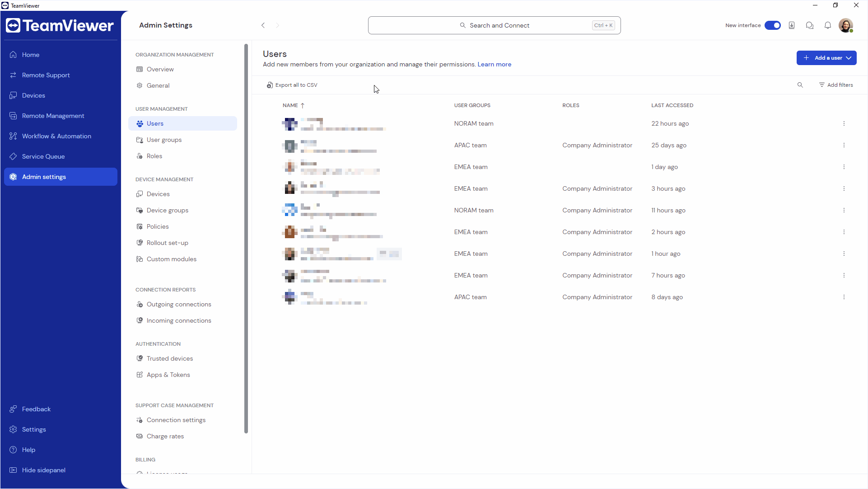Open Connection settings page
The image size is (868, 489).
click(x=182, y=420)
